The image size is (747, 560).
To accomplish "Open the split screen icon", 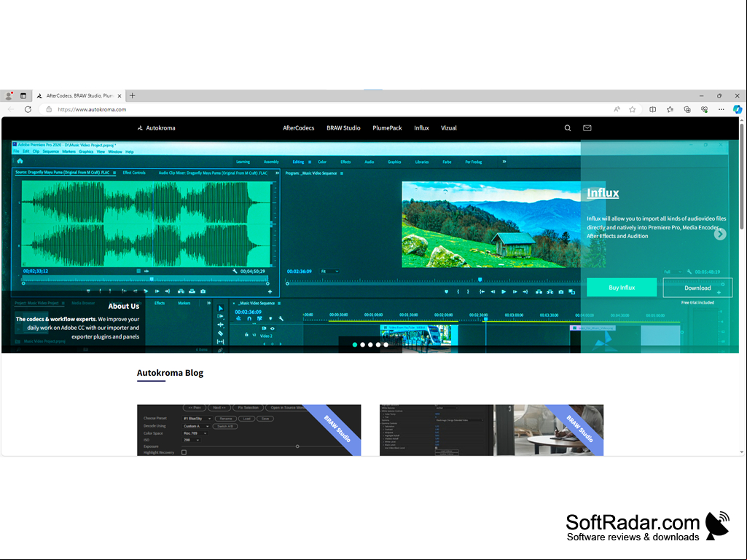I will coord(653,109).
